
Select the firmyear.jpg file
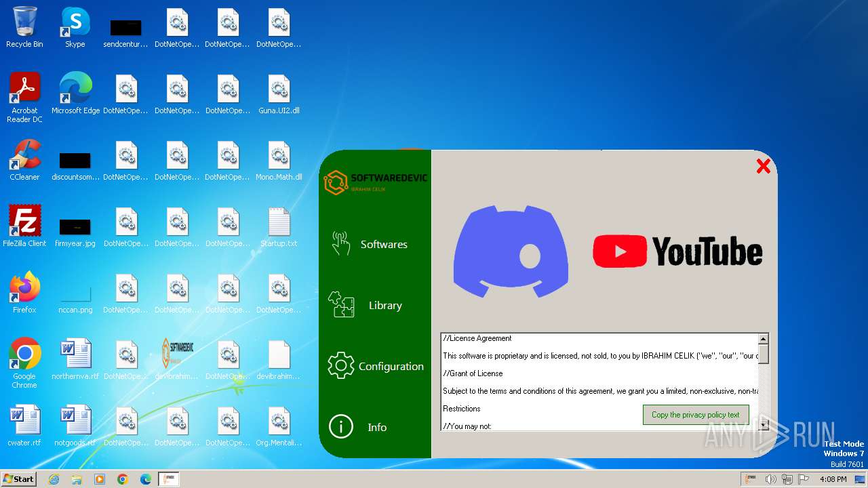[x=75, y=230]
